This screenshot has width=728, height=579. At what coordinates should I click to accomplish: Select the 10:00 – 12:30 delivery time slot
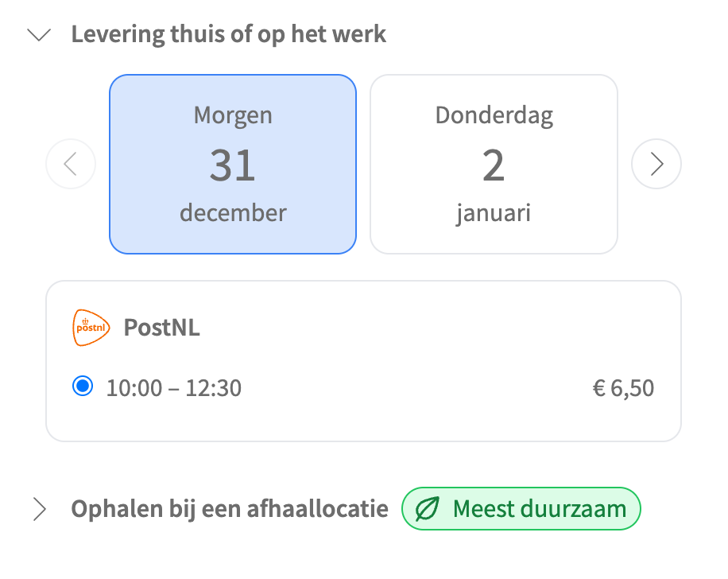175,387
